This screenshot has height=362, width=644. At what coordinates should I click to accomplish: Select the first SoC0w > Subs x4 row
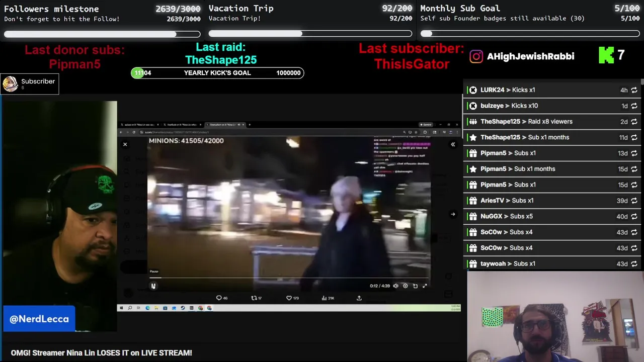pos(552,232)
